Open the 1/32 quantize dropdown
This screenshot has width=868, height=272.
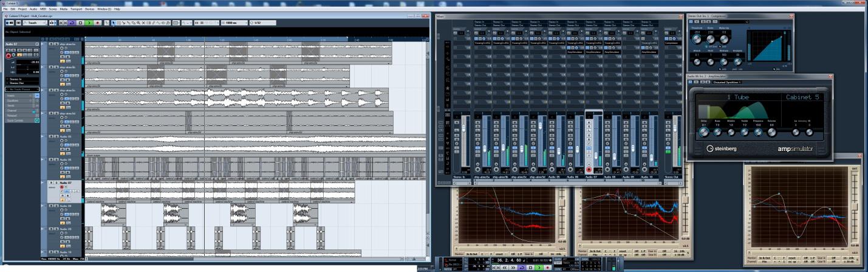[x=262, y=23]
